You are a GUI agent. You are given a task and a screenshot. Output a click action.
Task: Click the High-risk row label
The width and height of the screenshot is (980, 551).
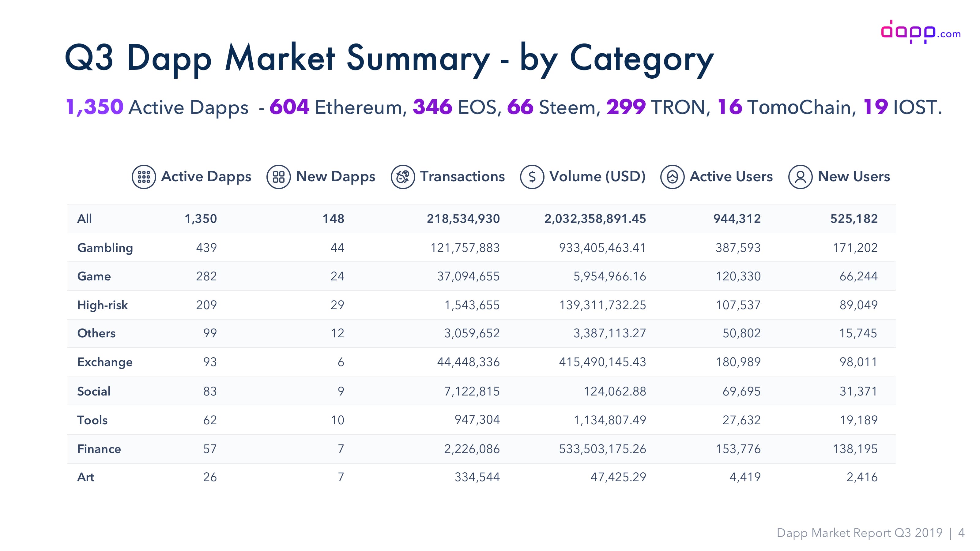coord(102,305)
